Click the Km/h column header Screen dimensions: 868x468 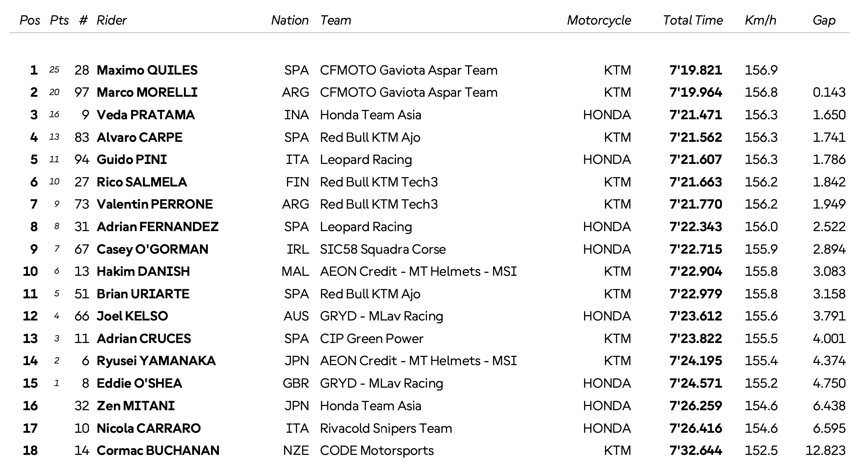tap(760, 20)
